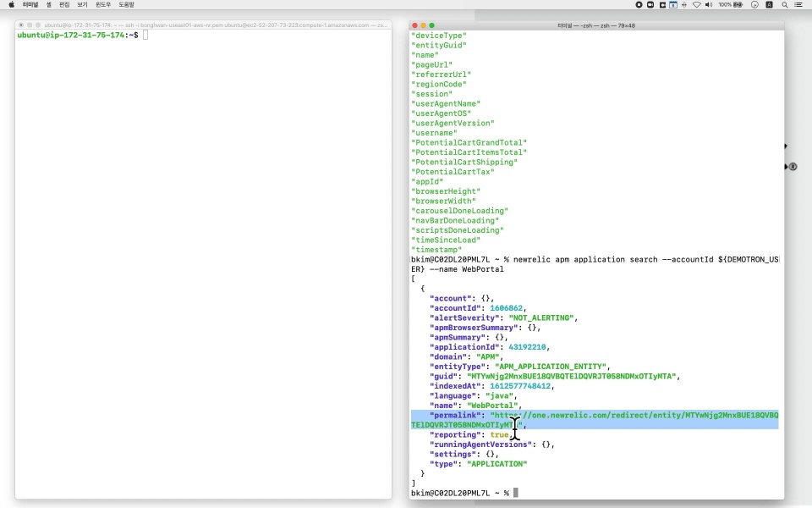Open Spotlight search magnifier
The image size is (812, 508).
tap(785, 5)
